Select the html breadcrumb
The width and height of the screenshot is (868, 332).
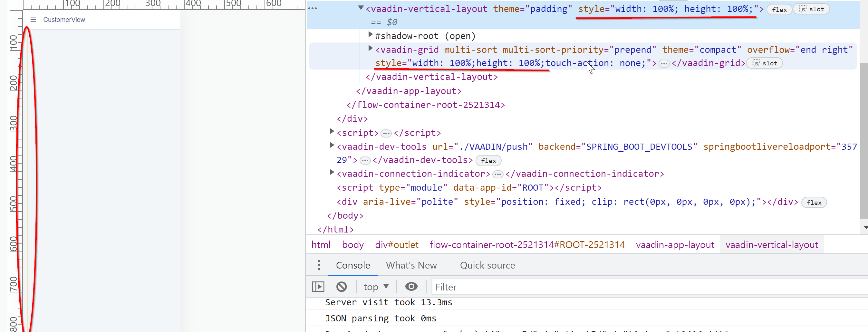pyautogui.click(x=321, y=245)
